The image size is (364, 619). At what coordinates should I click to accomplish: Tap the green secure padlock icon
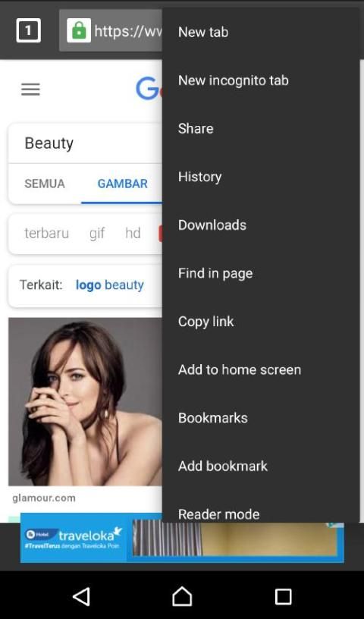pyautogui.click(x=79, y=30)
